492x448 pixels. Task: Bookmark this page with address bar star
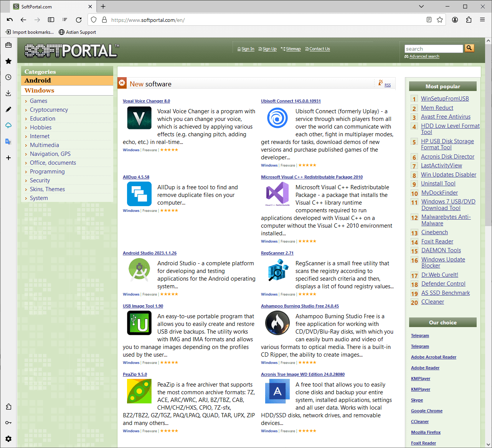click(440, 20)
